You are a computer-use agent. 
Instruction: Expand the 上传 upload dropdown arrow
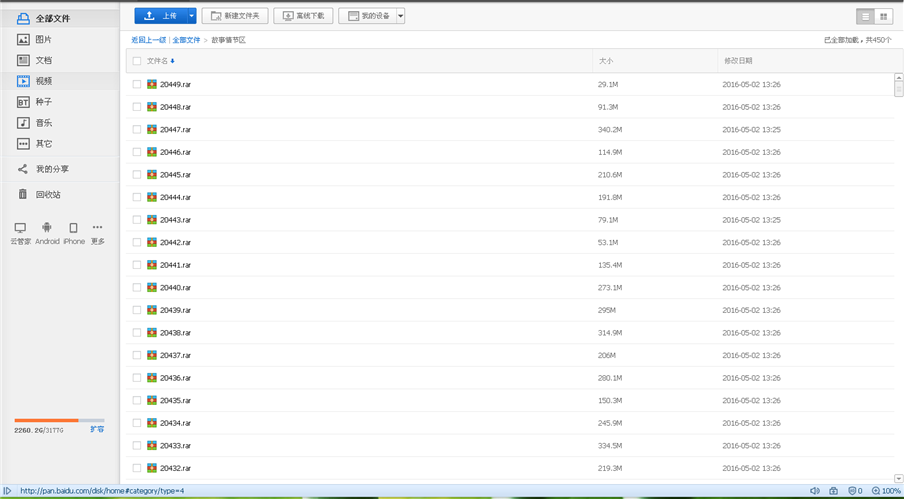click(191, 16)
